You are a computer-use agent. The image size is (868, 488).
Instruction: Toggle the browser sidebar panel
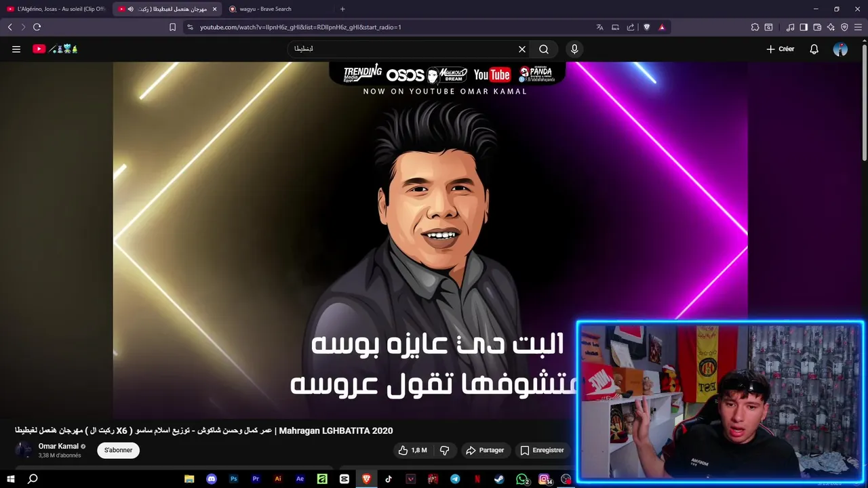tap(804, 27)
